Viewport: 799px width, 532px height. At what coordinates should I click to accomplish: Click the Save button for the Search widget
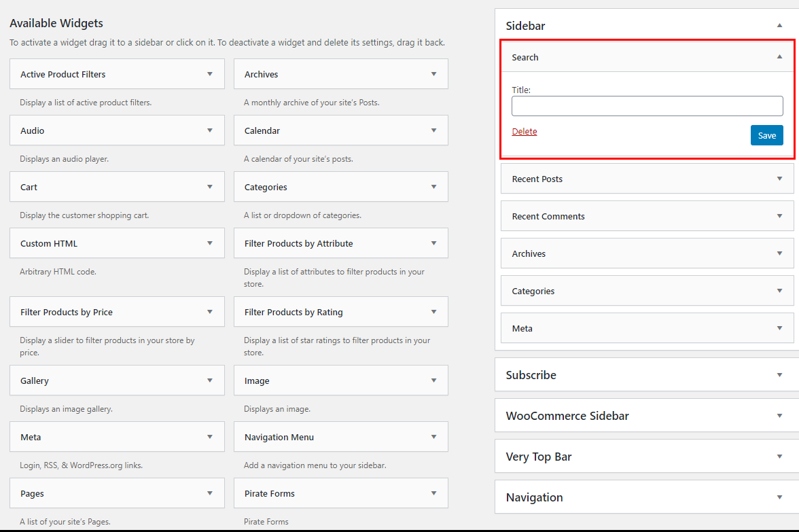click(766, 135)
